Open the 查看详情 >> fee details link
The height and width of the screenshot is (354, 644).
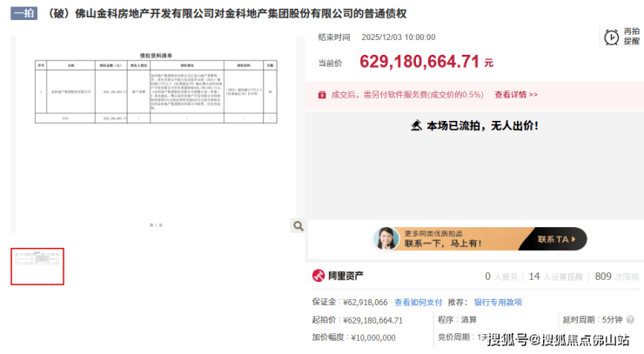pyautogui.click(x=516, y=95)
